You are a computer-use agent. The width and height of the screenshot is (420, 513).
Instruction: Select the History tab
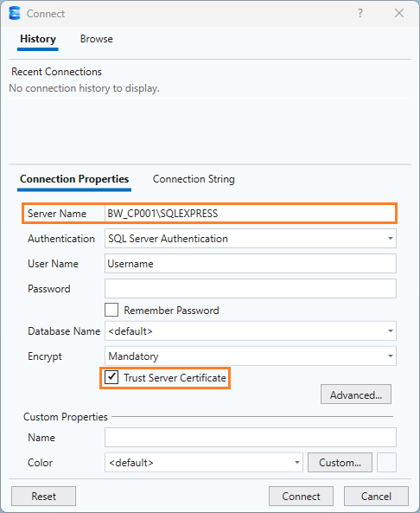coord(38,39)
